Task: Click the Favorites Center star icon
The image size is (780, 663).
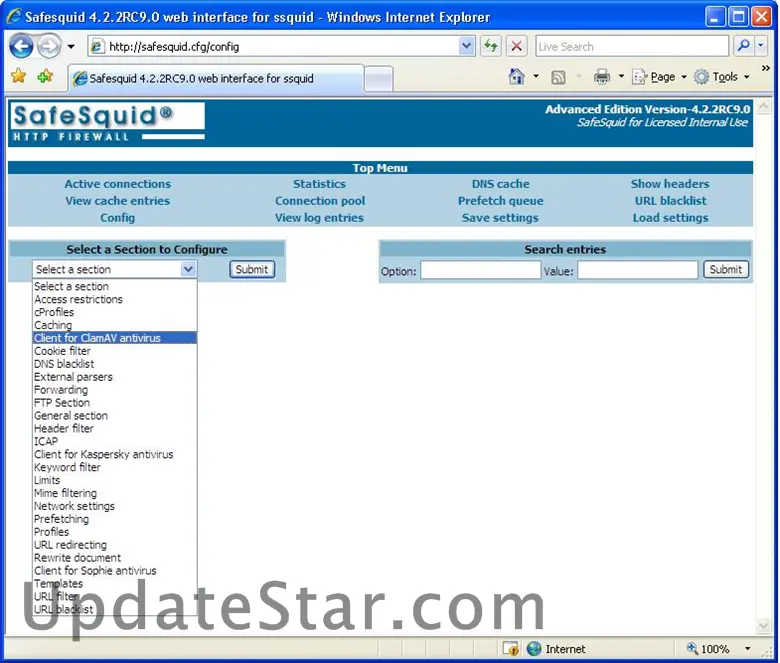Action: (x=18, y=77)
